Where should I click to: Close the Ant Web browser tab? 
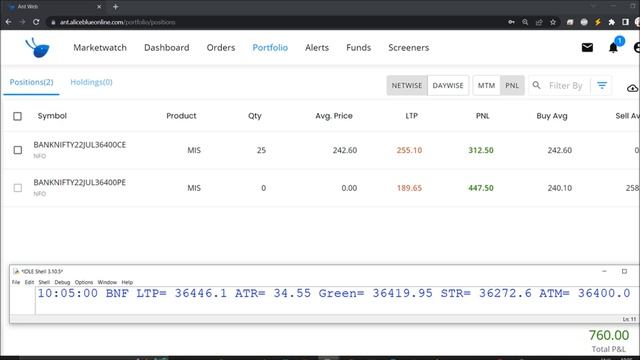(x=99, y=7)
